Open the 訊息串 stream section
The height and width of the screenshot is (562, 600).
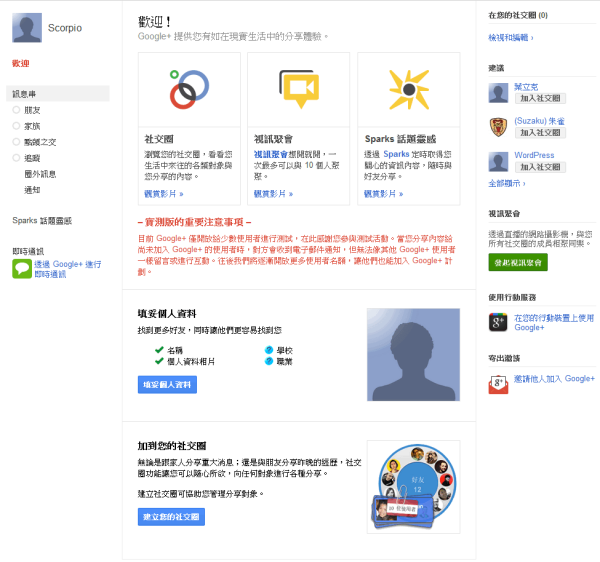coord(58,94)
